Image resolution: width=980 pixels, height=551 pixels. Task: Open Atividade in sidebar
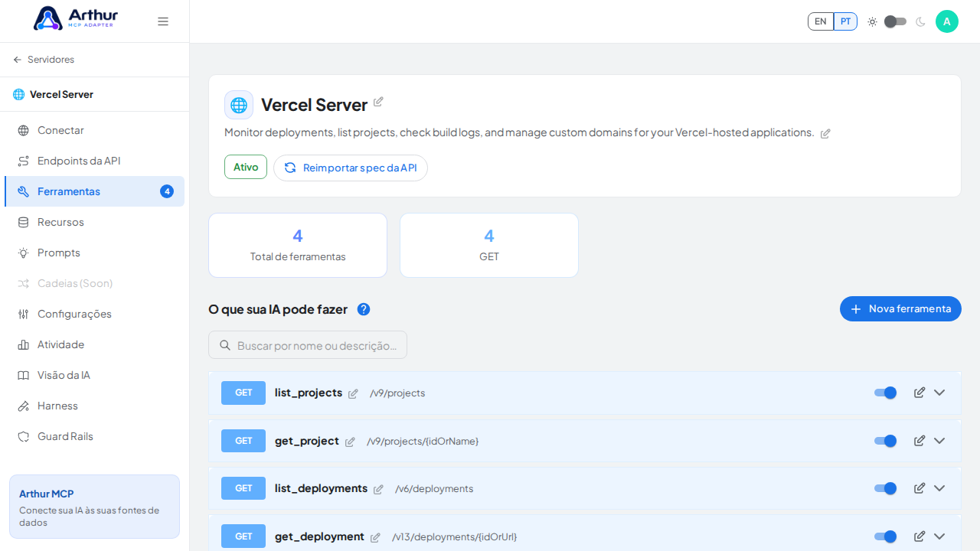94,344
